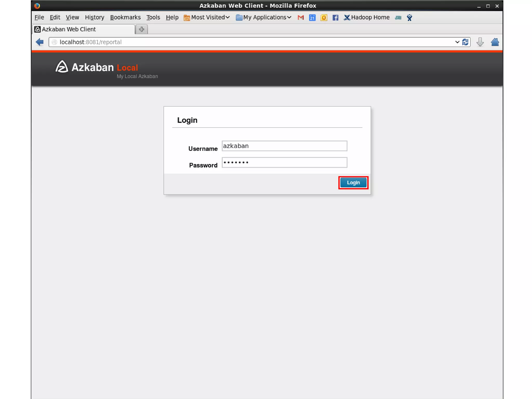Focus the Username input field
Image resolution: width=532 pixels, height=399 pixels.
[284, 146]
